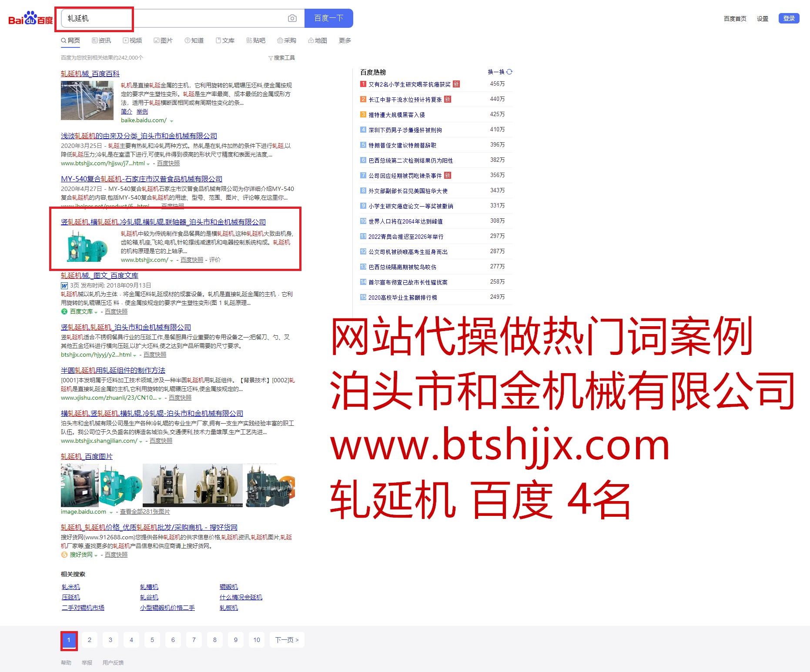The image size is (810, 672).
Task: Expand the 搜好货网 source dropdown
Action: click(x=96, y=555)
